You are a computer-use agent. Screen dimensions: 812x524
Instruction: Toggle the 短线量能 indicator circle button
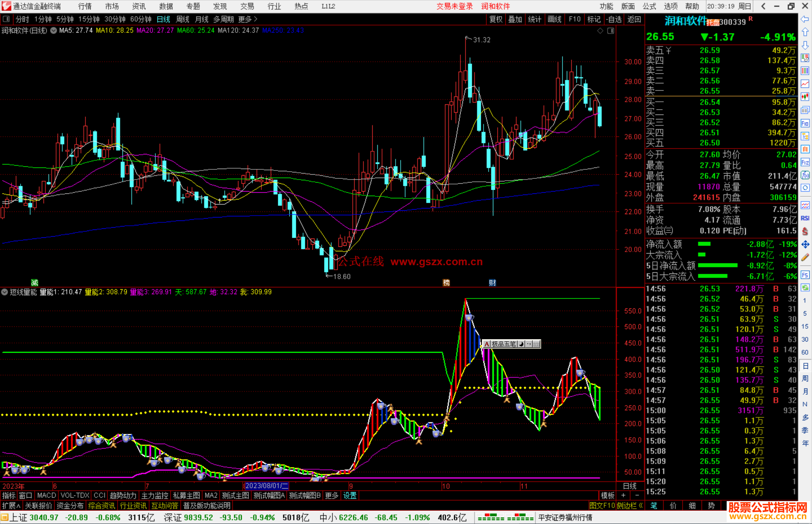coord(5,292)
